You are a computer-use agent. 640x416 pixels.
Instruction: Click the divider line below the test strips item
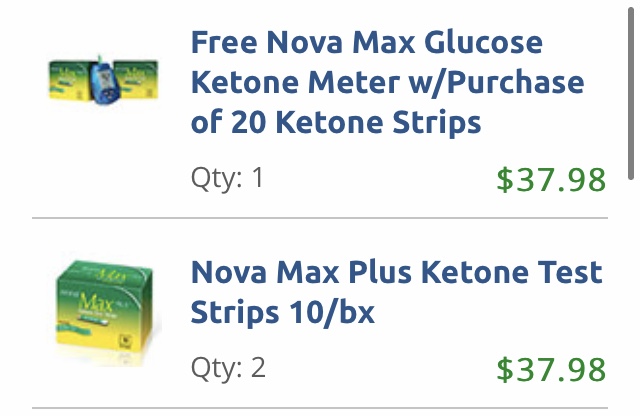click(x=320, y=408)
